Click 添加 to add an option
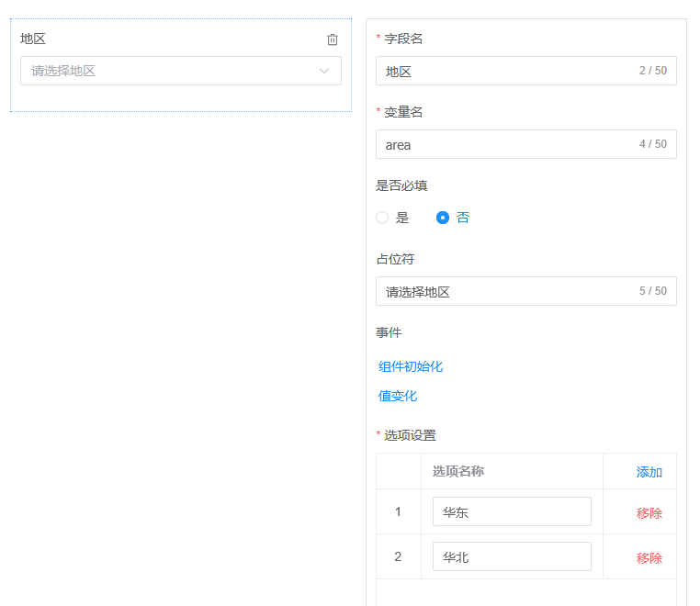 pyautogui.click(x=649, y=472)
